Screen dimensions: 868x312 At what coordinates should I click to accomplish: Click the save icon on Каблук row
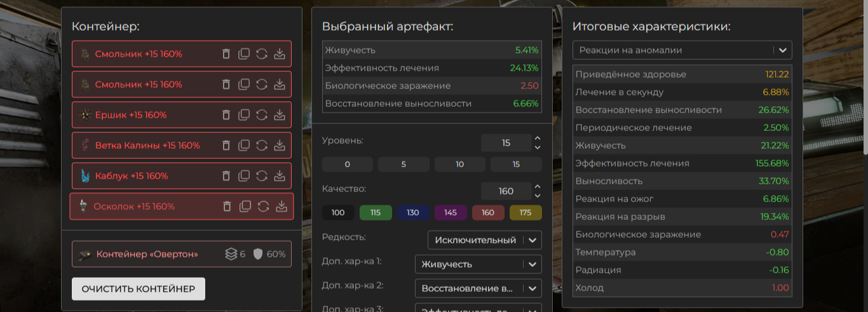pyautogui.click(x=280, y=176)
